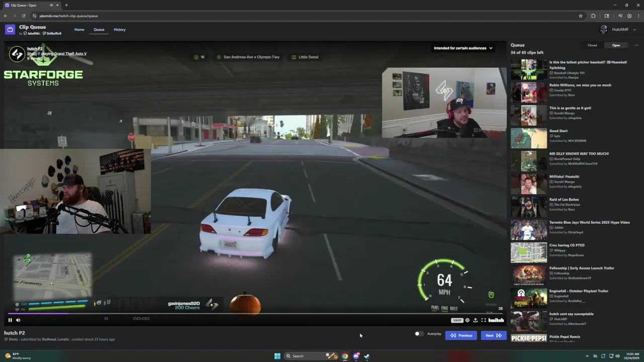Open Chrome from the taskbar
This screenshot has width=644, height=362.
[x=345, y=356]
